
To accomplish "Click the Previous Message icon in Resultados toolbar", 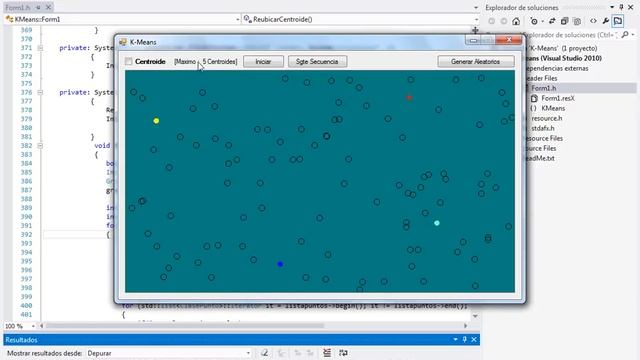I will (x=298, y=353).
